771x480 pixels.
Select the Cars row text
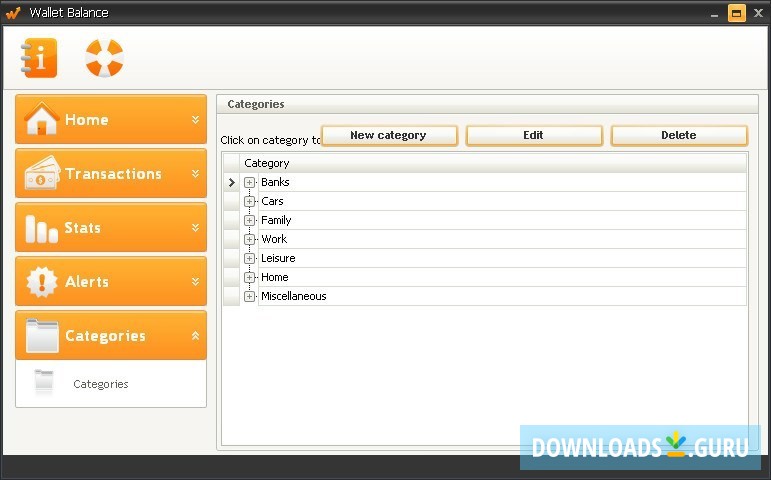pos(272,201)
